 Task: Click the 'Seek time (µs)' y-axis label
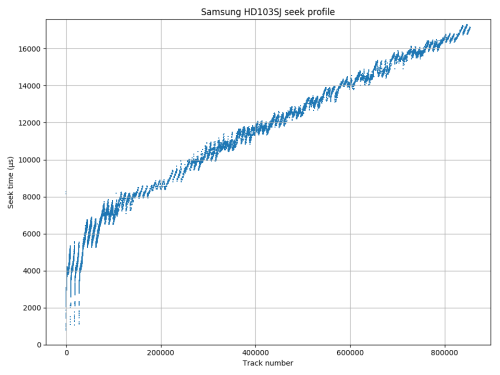coord(11,182)
